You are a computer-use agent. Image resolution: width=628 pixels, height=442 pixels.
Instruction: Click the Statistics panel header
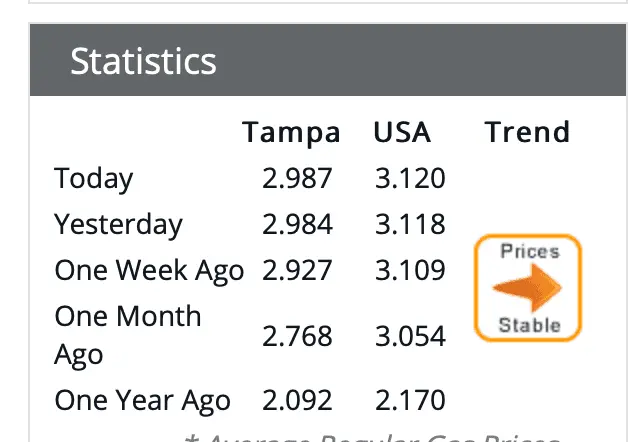143,61
